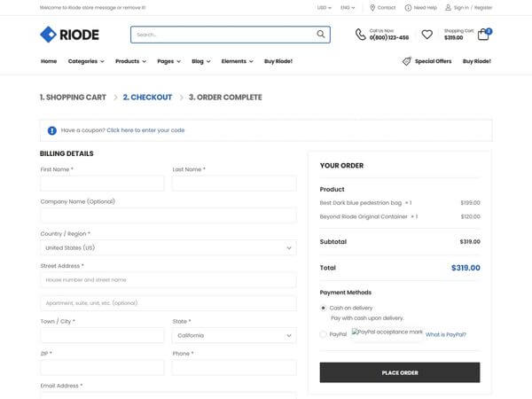Click the Sign In user icon
The image size is (532, 399).
pyautogui.click(x=448, y=7)
